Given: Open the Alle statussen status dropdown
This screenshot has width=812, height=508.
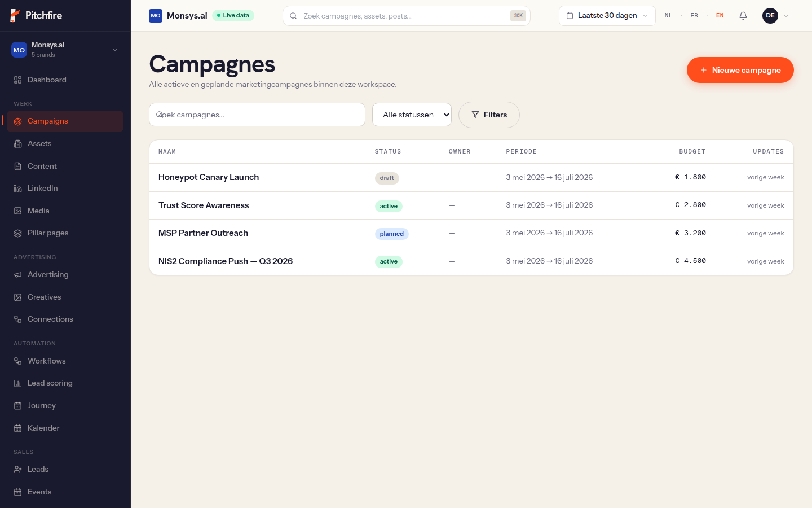Looking at the screenshot, I should click(x=412, y=115).
